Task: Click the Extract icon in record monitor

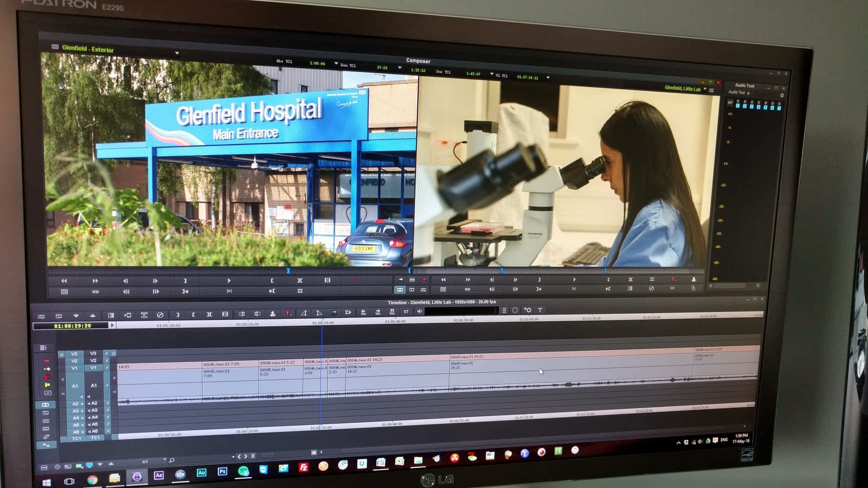Action: (693, 279)
